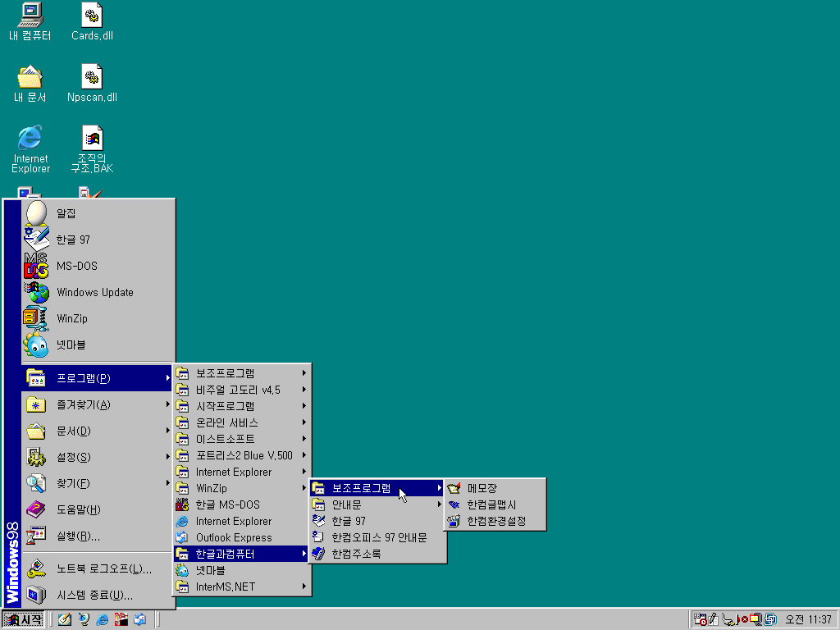Viewport: 840px width, 630px height.
Task: Open Windows Update in the Start menu
Action: [98, 292]
